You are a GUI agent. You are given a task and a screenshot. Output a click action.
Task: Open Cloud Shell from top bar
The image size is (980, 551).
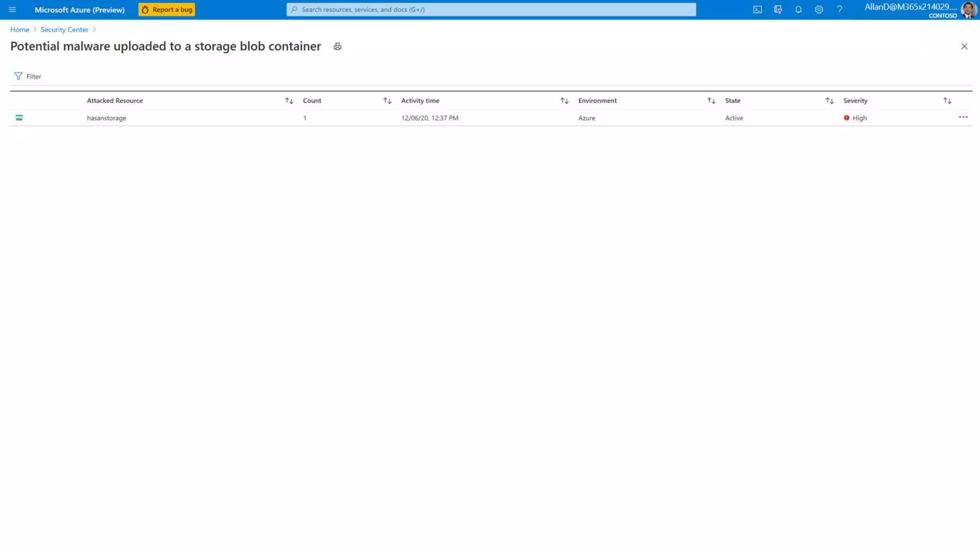click(x=757, y=10)
